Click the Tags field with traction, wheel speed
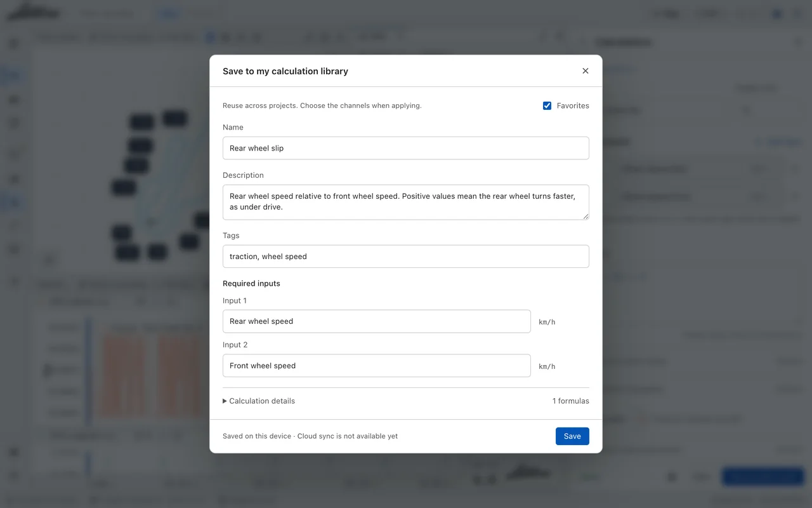 click(406, 257)
